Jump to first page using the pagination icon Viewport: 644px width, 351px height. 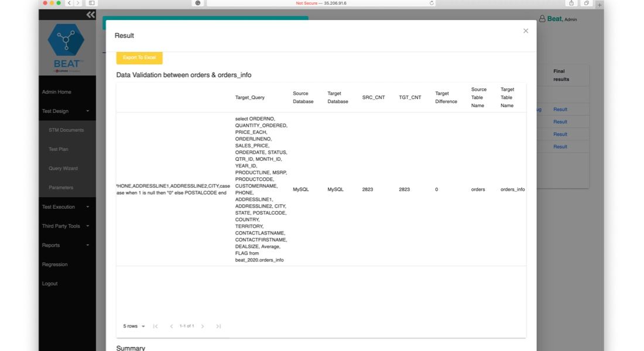click(155, 326)
